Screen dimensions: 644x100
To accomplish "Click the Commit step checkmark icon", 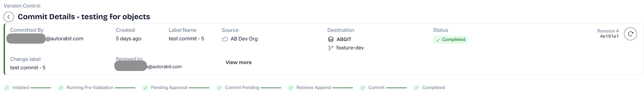I will tap(363, 88).
